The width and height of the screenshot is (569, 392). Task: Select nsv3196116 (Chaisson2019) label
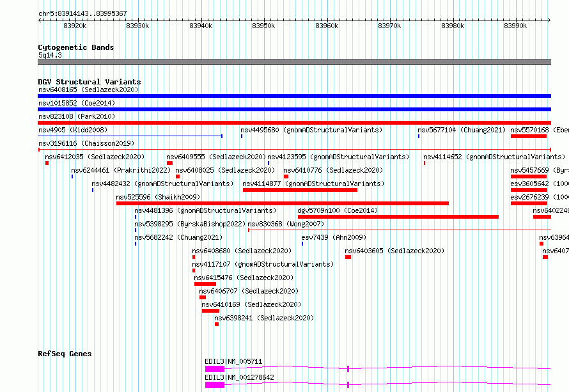[86, 143]
